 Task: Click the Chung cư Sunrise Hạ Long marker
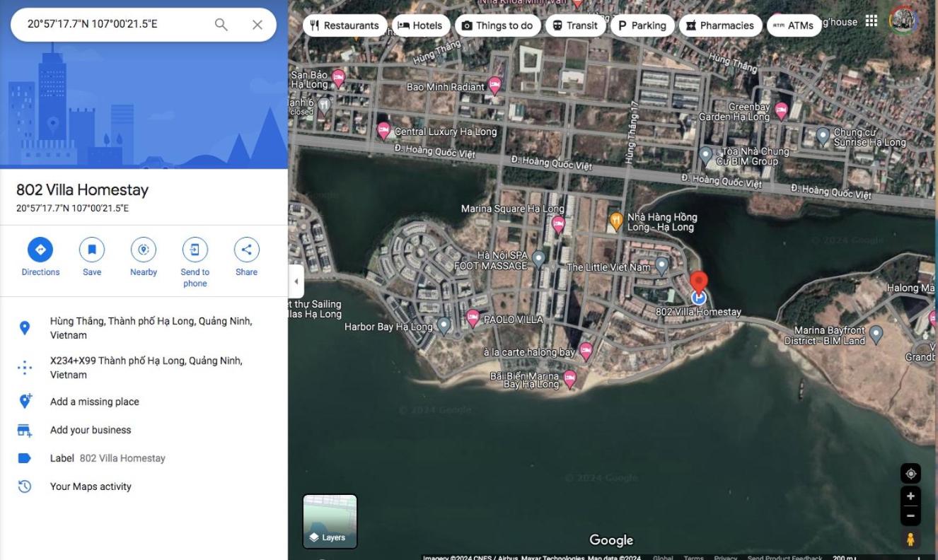pyautogui.click(x=823, y=135)
